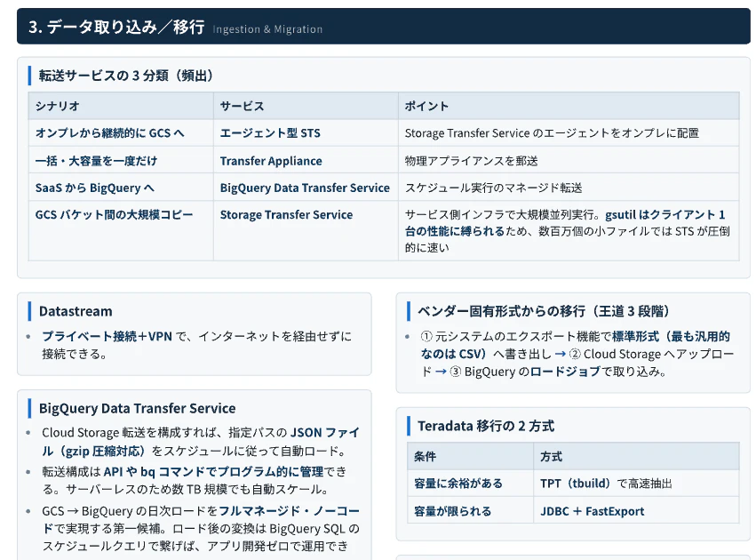Click the 'Ingestion & Migration' subtitle
756x560 pixels.
pos(267,29)
